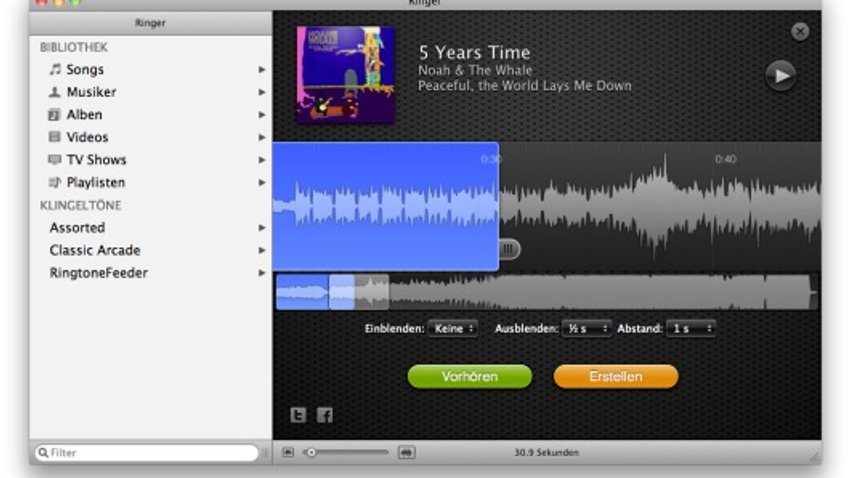The image size is (850, 478).
Task: Click the zoom in waveform icon
Action: (407, 453)
